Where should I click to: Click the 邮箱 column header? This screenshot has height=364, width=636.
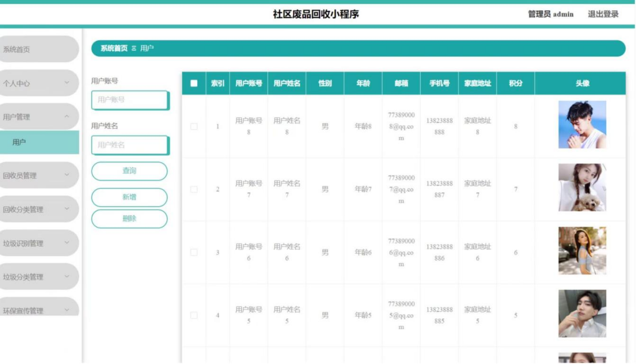click(401, 83)
